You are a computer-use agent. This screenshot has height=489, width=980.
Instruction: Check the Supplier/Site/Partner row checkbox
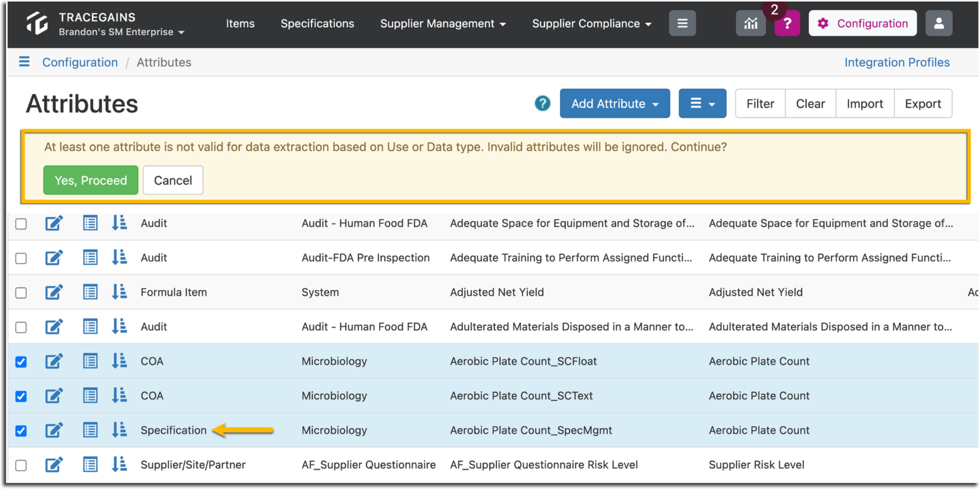coord(21,465)
